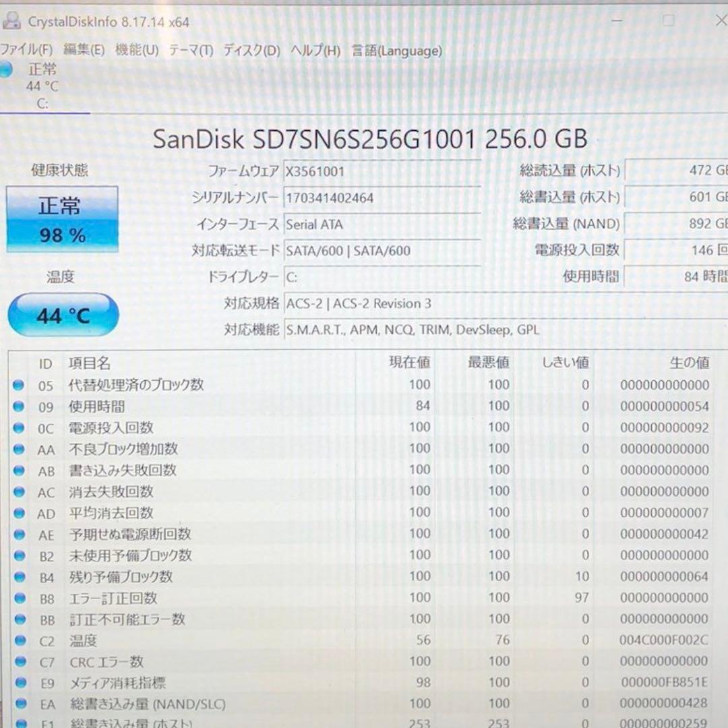This screenshot has height=728, width=728.
Task: Click status dot for row C2 温度
Action: point(20,641)
